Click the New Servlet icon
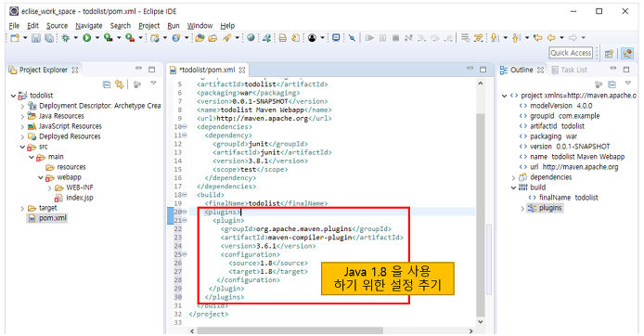Screen dimensions: 644x336 [x=176, y=38]
